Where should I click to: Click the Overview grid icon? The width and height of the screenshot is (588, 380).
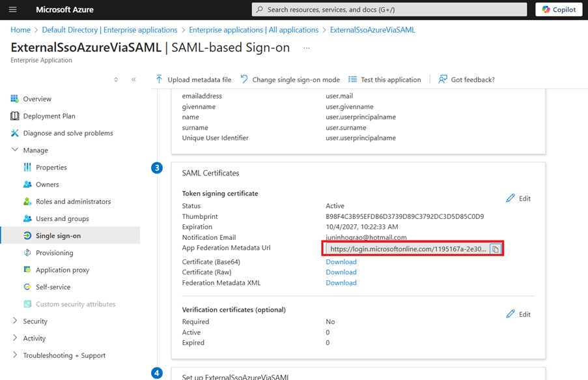[x=14, y=99]
